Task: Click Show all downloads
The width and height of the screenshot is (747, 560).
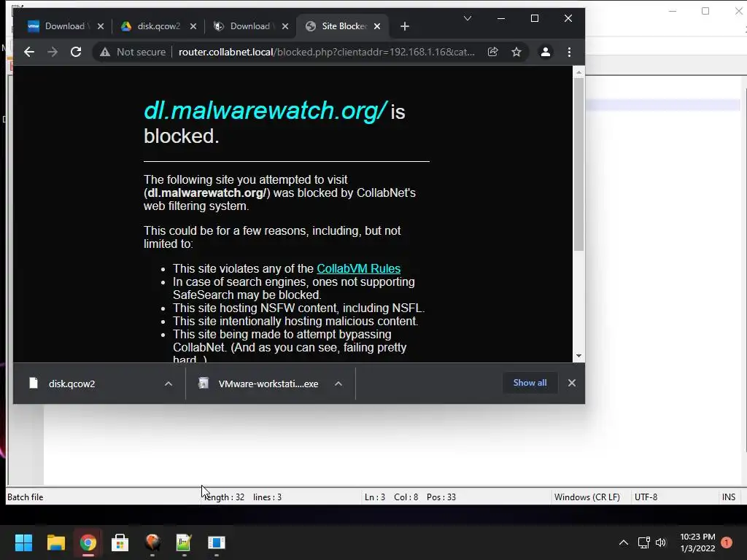Action: pyautogui.click(x=530, y=383)
